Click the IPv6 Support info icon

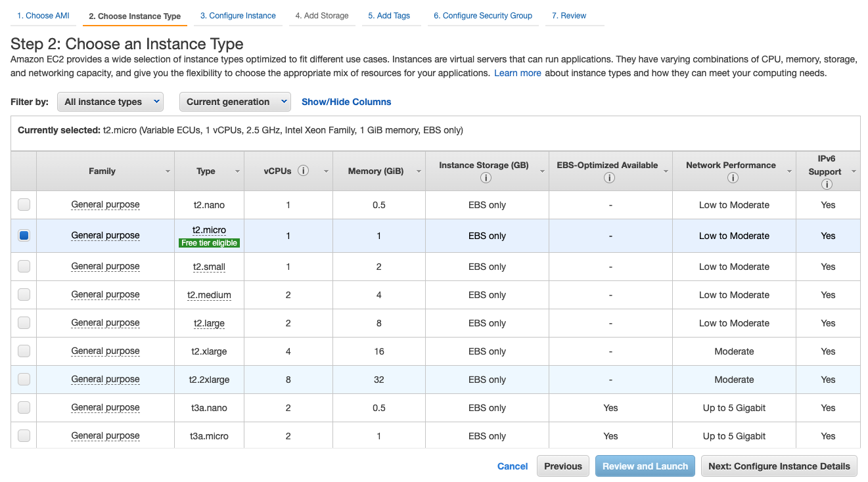(827, 184)
